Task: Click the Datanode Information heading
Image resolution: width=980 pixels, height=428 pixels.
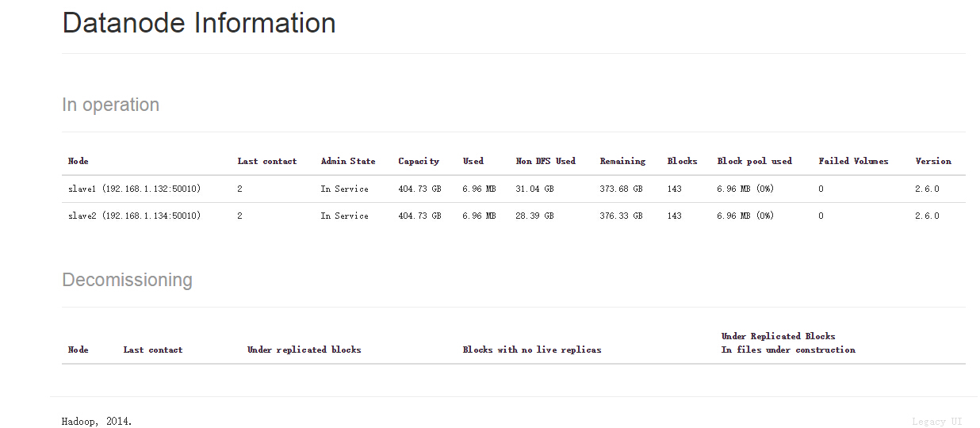Action: coord(199,23)
